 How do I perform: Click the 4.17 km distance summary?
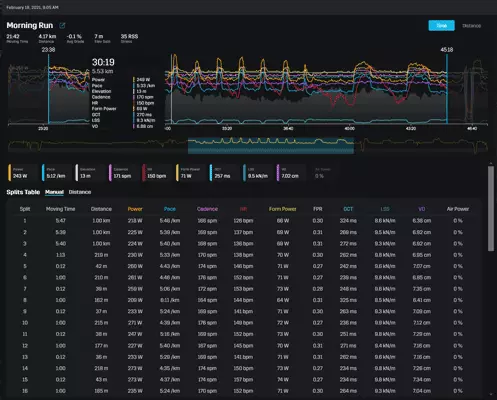tap(47, 36)
